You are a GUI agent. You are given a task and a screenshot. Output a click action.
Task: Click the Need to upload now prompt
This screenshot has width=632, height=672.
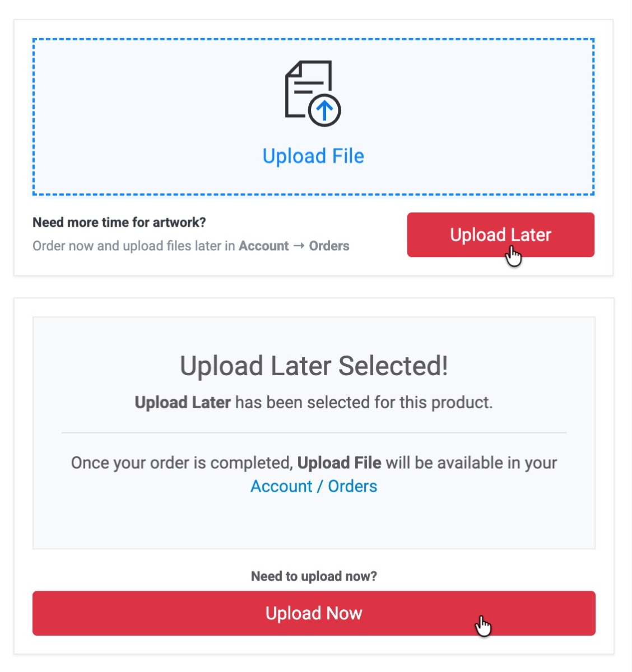(x=314, y=576)
